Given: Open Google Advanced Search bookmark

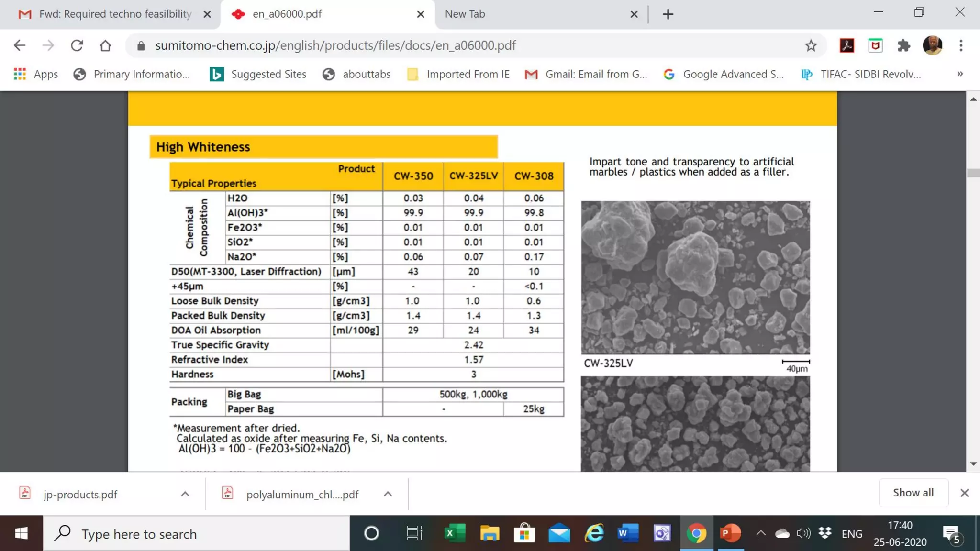Looking at the screenshot, I should [724, 74].
